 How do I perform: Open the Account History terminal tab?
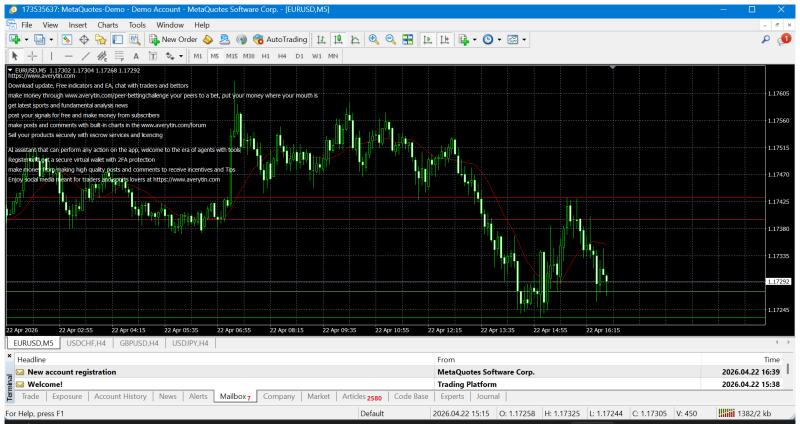pyautogui.click(x=120, y=396)
